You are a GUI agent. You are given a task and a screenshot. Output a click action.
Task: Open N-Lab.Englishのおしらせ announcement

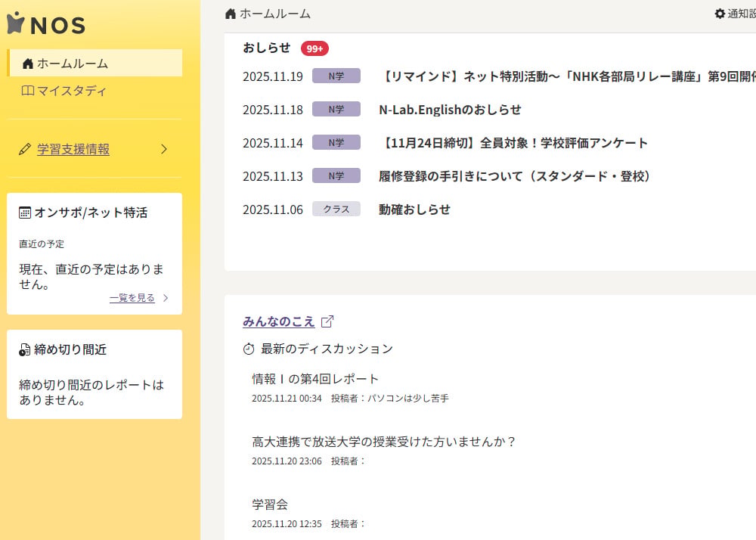click(450, 110)
